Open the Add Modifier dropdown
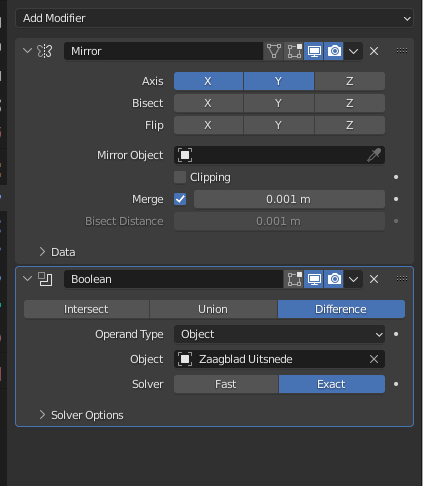 214,18
